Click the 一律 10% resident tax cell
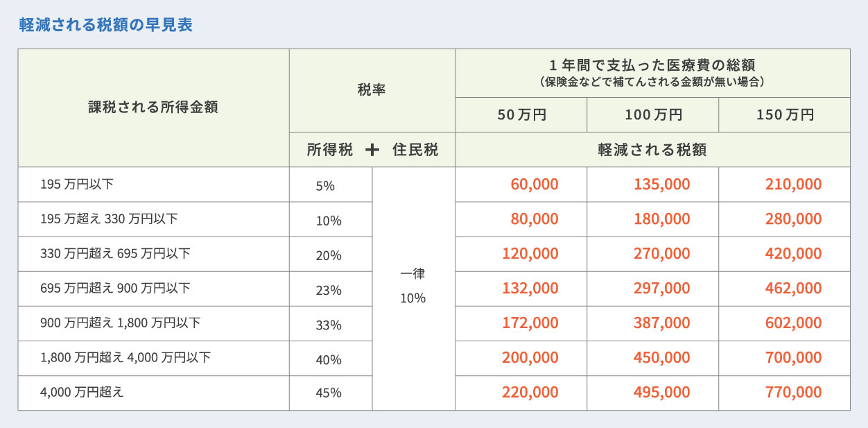 click(x=414, y=289)
